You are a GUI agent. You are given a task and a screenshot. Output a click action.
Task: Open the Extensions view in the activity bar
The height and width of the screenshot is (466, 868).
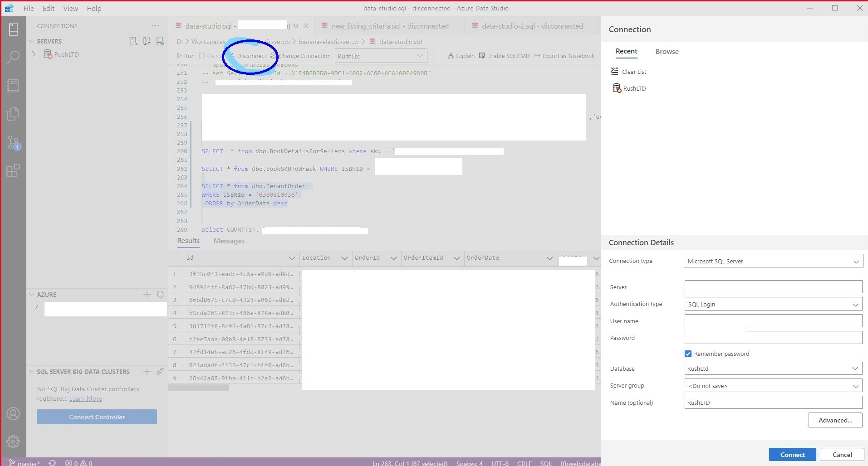point(13,170)
